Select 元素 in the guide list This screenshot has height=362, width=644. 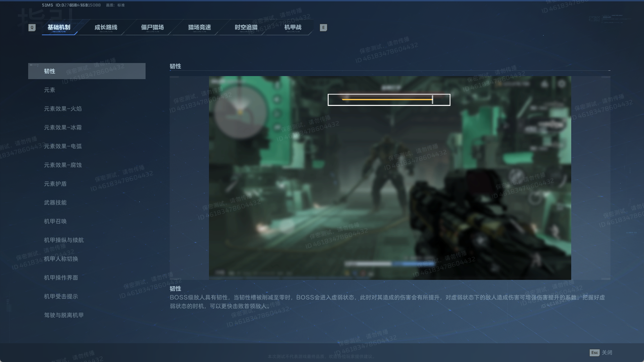[x=50, y=90]
